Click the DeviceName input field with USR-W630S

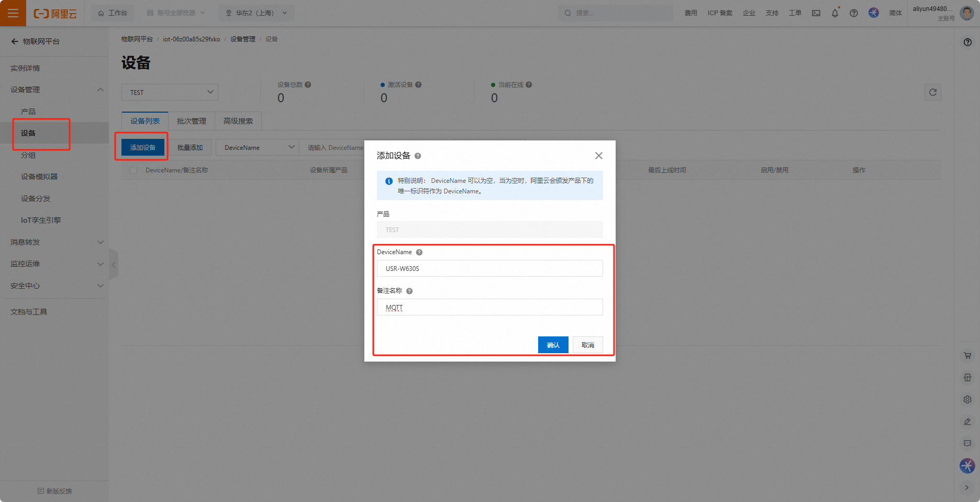coord(489,268)
